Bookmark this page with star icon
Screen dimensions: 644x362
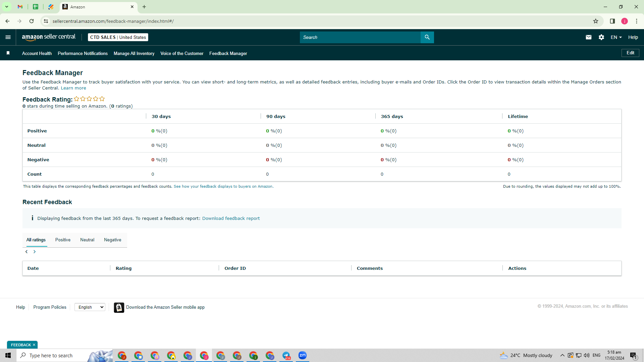pyautogui.click(x=596, y=21)
